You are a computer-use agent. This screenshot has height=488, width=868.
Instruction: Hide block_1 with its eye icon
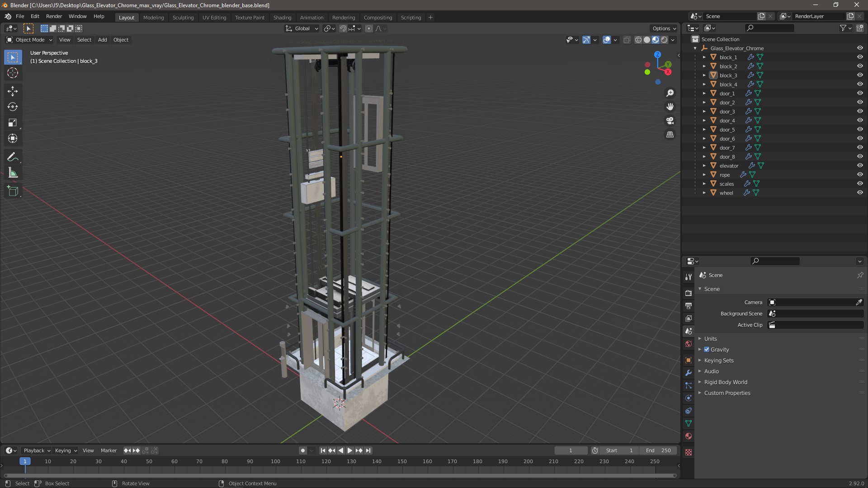coord(859,57)
